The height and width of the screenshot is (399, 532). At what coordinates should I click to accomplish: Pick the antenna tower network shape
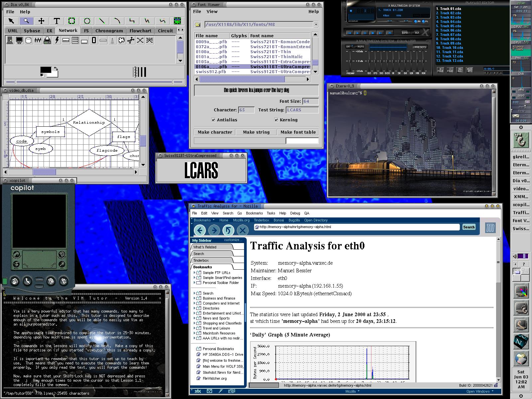coord(112,41)
